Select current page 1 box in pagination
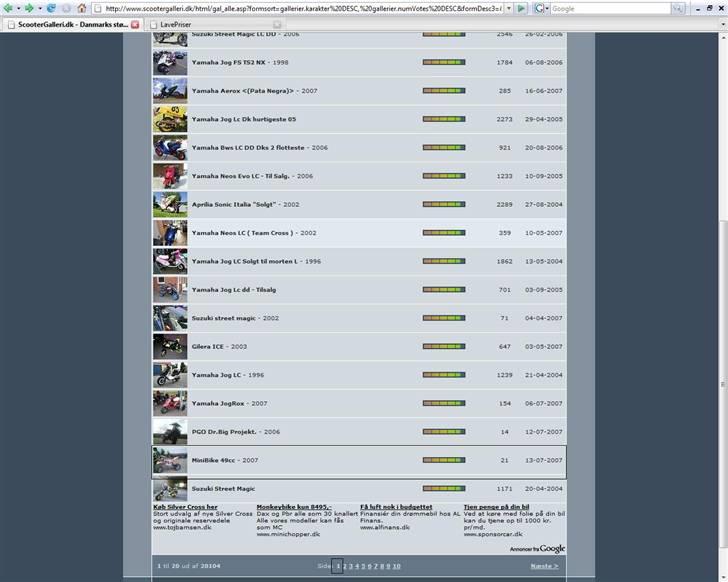Image resolution: width=728 pixels, height=582 pixels. click(x=338, y=566)
